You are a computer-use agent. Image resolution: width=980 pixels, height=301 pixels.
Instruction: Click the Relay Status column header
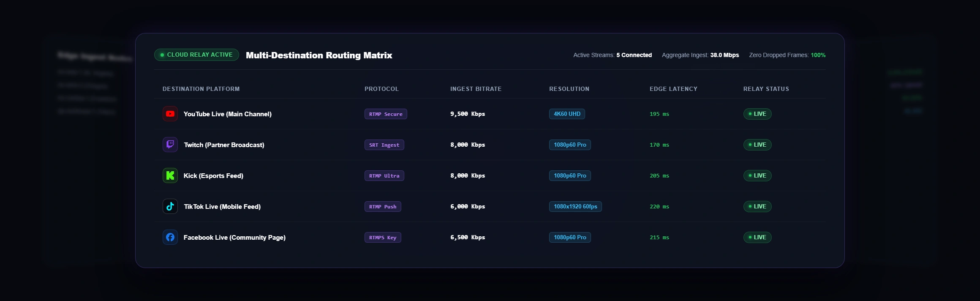(x=766, y=89)
